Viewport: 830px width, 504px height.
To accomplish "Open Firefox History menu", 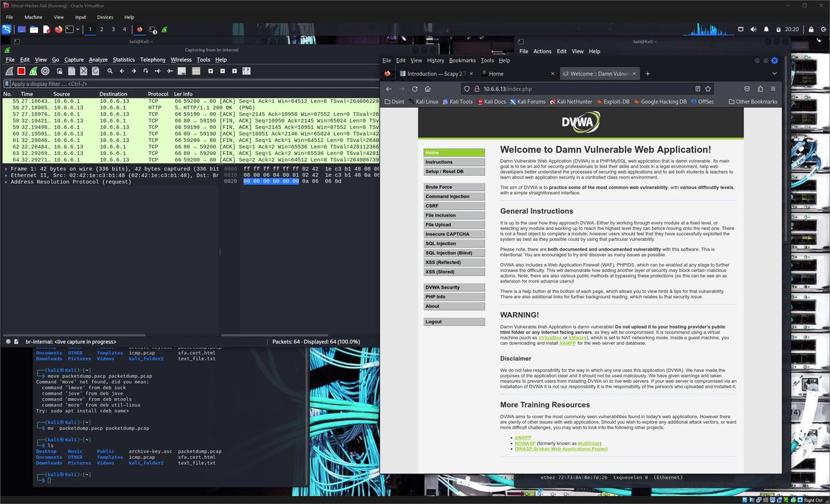I will [x=435, y=60].
